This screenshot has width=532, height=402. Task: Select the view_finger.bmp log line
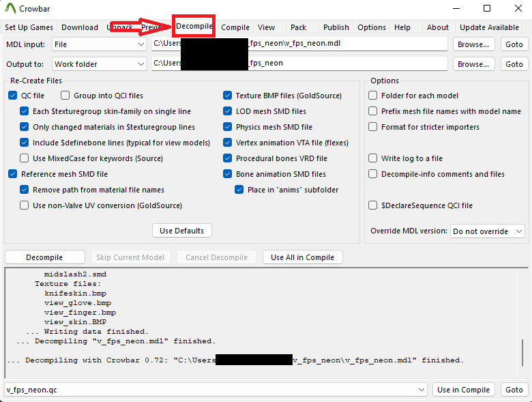tap(80, 313)
